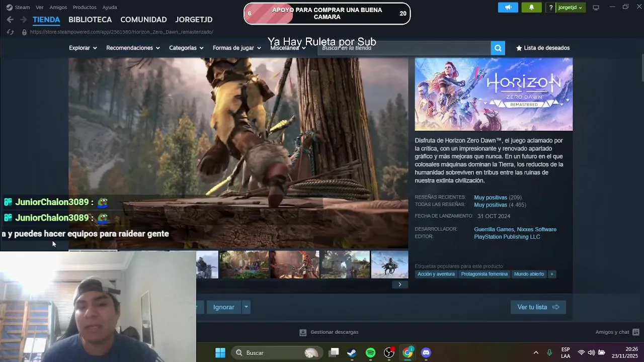Click the Gestionar descargas download icon
The width and height of the screenshot is (644, 362).
[x=303, y=332]
